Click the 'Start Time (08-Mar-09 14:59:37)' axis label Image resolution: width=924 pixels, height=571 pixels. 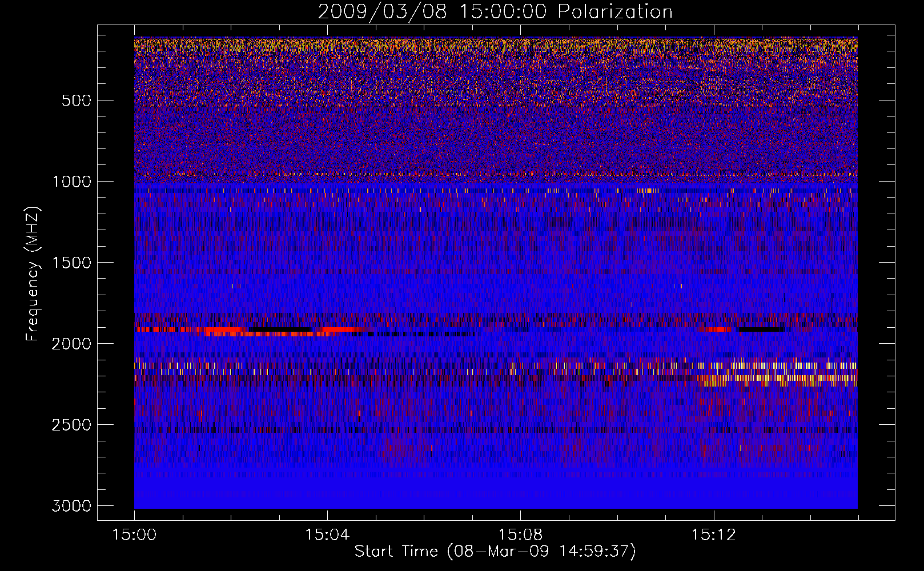tap(495, 552)
